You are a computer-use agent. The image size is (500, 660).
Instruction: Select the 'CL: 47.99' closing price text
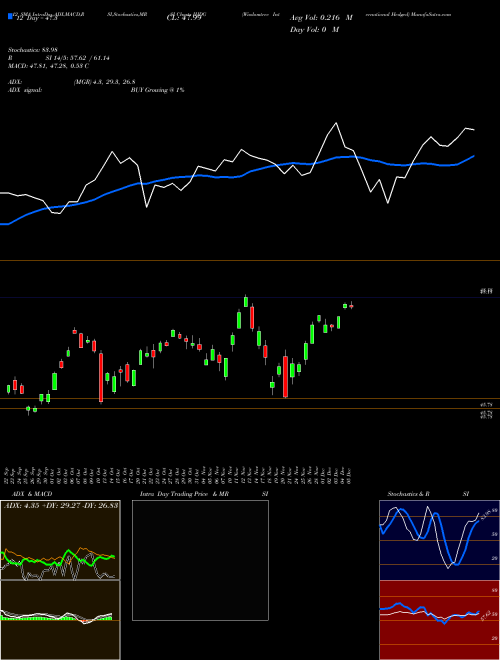[x=184, y=19]
